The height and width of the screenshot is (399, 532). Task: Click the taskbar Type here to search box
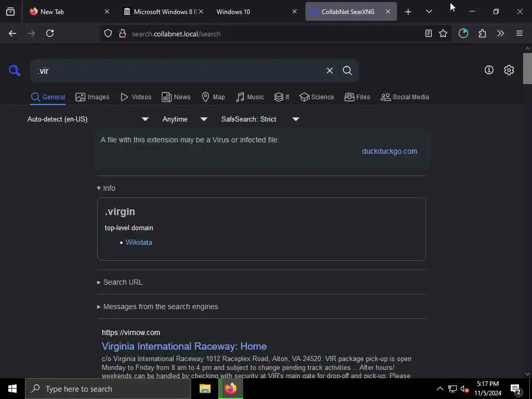coord(108,389)
